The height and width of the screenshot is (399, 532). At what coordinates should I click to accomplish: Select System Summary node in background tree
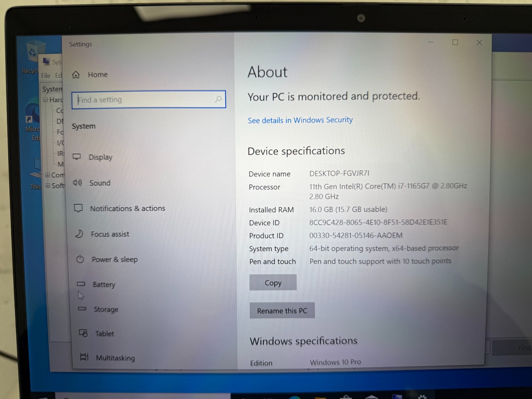pyautogui.click(x=52, y=89)
